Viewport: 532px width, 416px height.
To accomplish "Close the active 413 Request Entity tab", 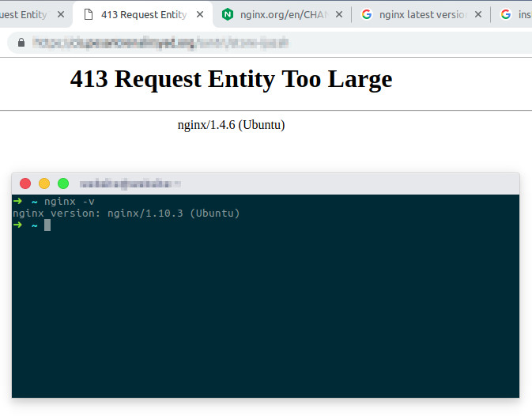I will [201, 14].
